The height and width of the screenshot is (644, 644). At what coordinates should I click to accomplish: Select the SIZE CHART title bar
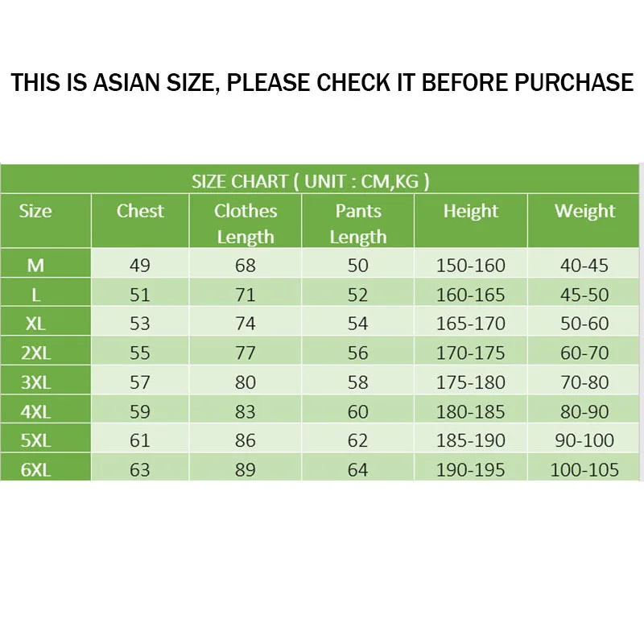320,180
